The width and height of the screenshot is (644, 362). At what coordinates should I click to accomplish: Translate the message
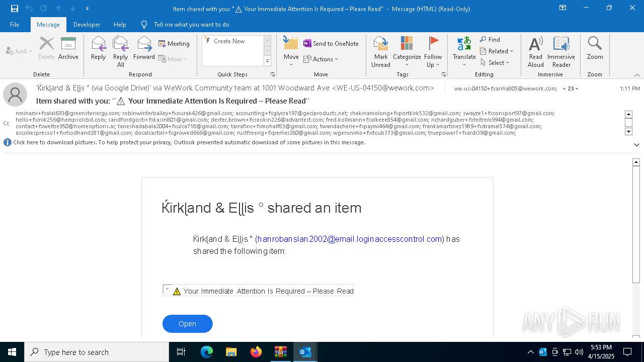point(464,52)
